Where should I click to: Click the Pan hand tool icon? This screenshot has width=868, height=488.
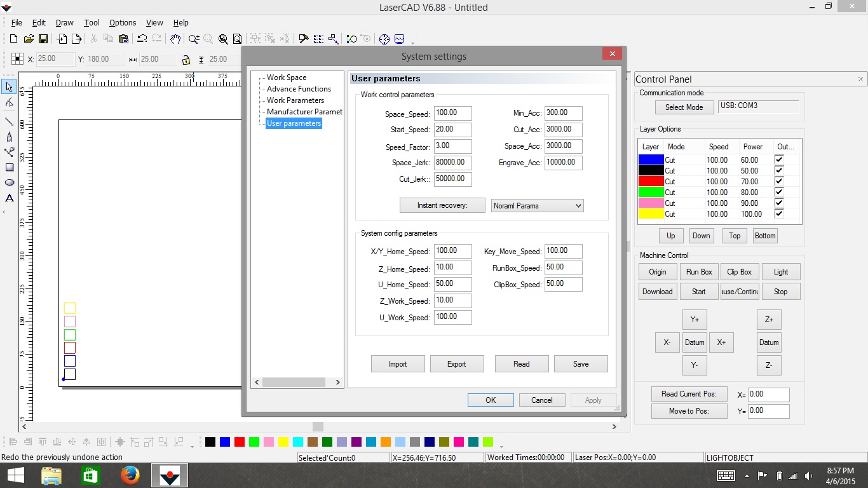pyautogui.click(x=175, y=39)
